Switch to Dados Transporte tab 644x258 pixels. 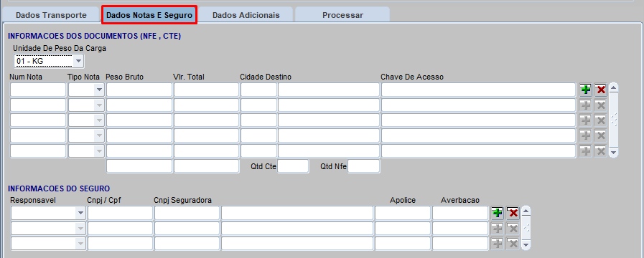coord(51,15)
